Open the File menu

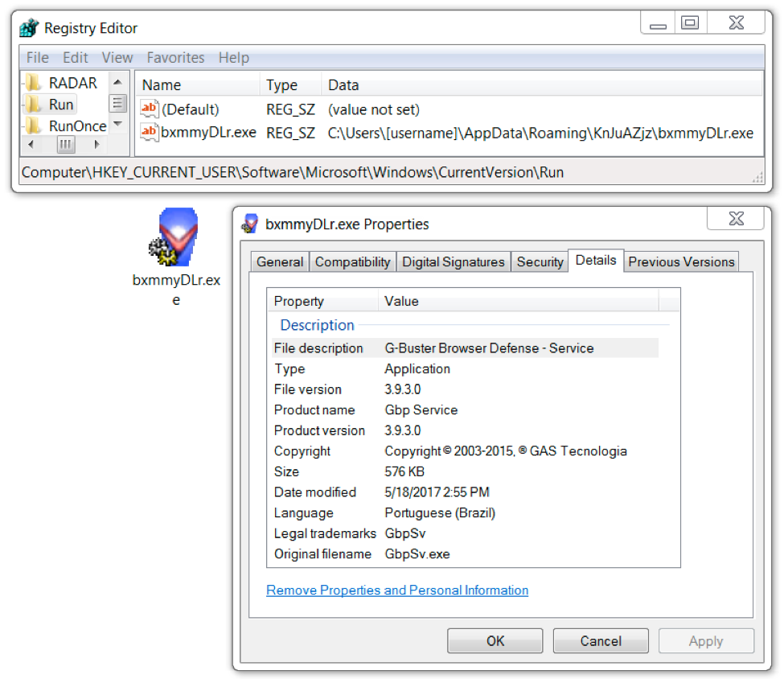pyautogui.click(x=38, y=58)
